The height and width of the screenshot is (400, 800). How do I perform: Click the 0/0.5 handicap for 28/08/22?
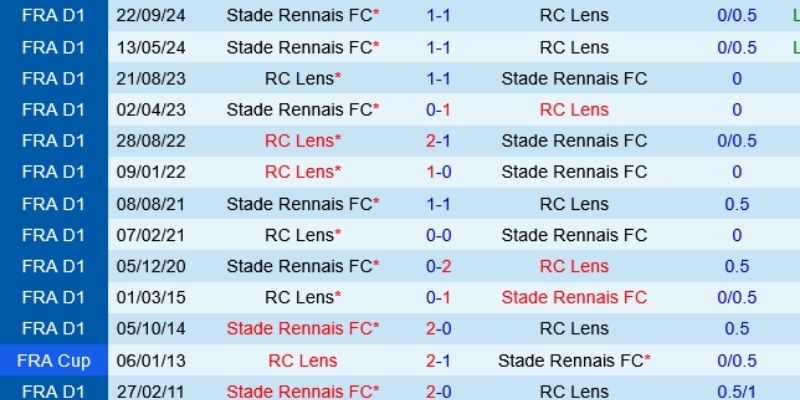(737, 141)
